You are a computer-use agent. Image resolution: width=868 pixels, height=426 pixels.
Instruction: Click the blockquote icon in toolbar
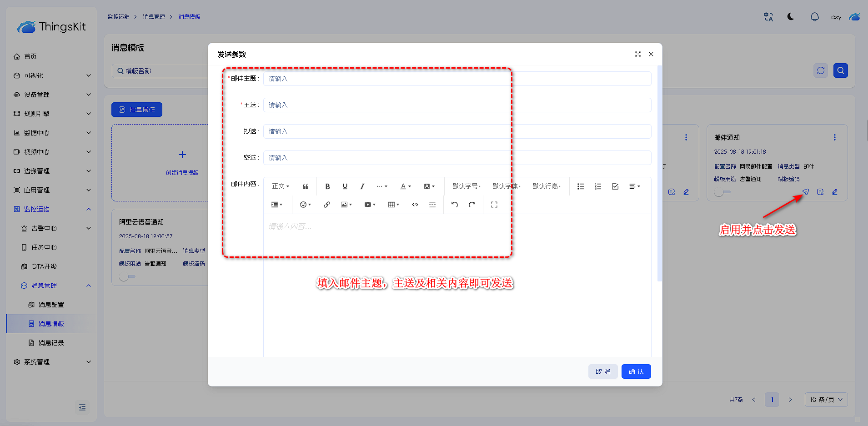pos(306,186)
